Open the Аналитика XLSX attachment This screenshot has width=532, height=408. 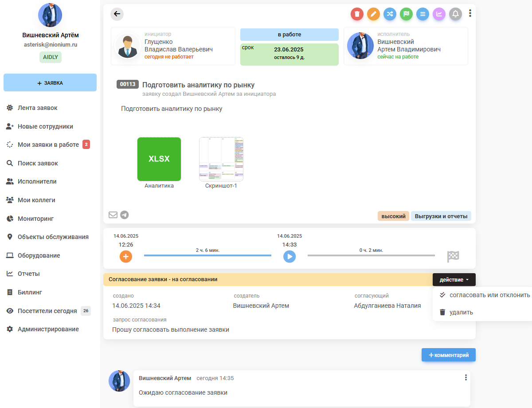[x=159, y=159]
